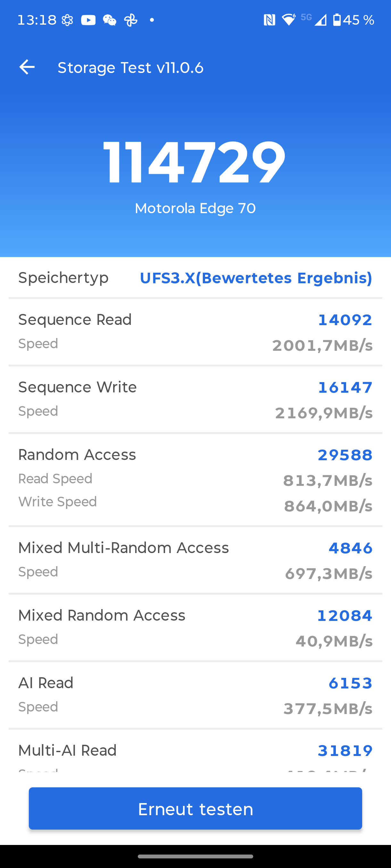This screenshot has height=868, width=391.
Task: Tap the NFC status icon
Action: 269,20
